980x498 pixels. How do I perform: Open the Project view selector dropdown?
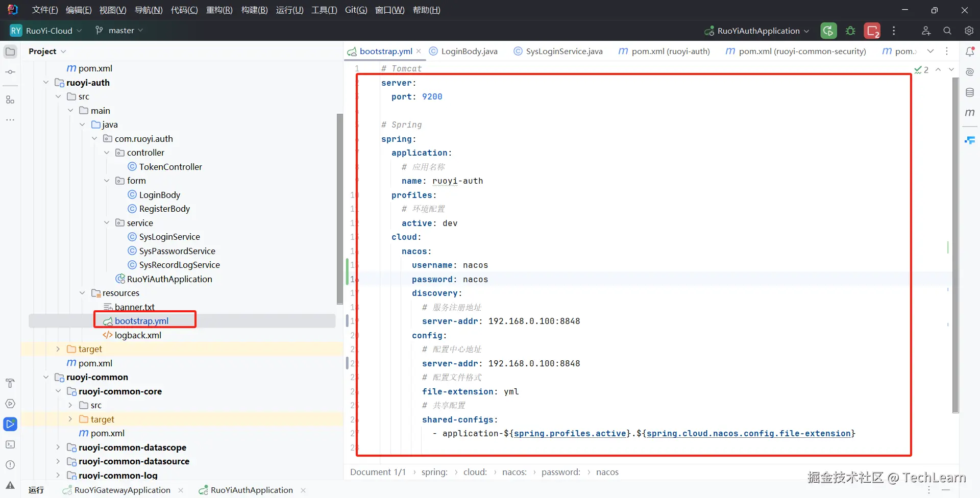[x=47, y=52]
